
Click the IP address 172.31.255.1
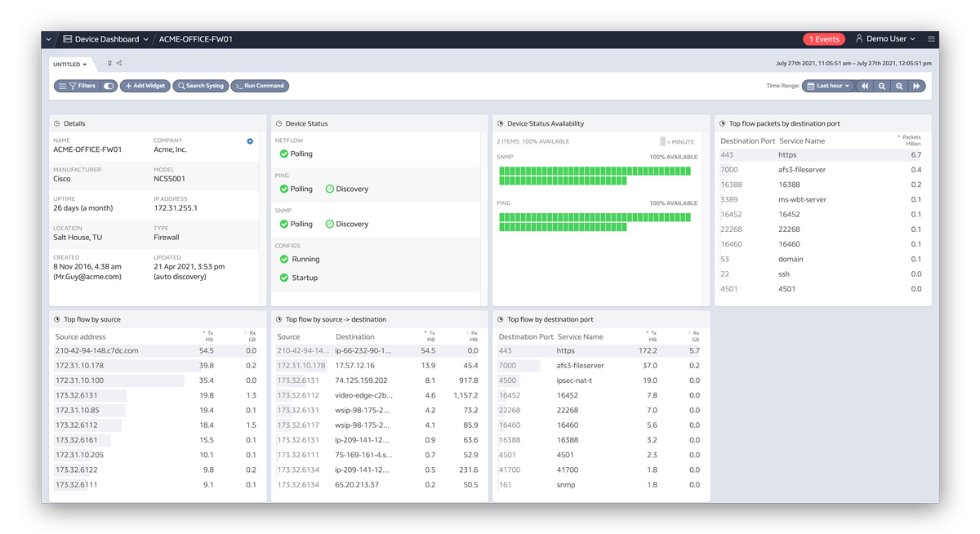click(176, 208)
